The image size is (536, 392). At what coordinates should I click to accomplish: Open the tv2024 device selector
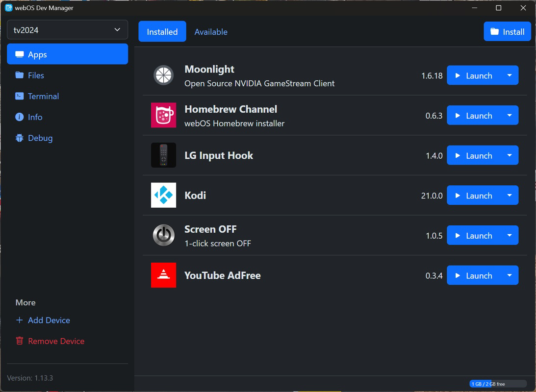[x=67, y=29]
